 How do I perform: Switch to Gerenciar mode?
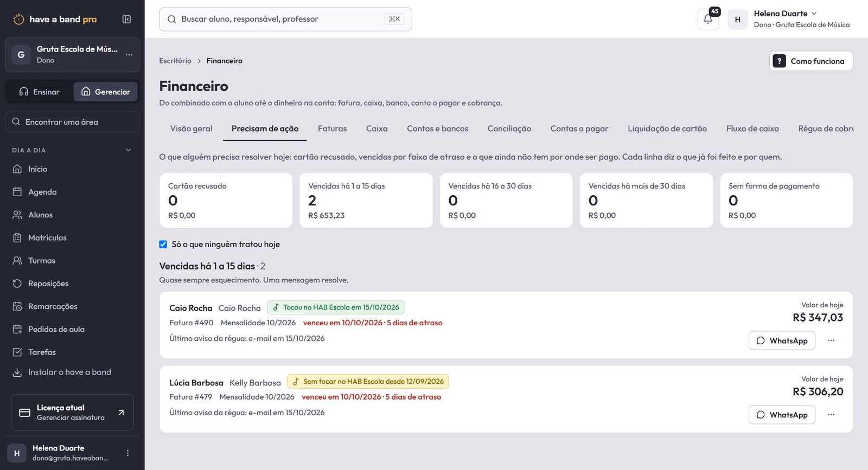click(106, 92)
